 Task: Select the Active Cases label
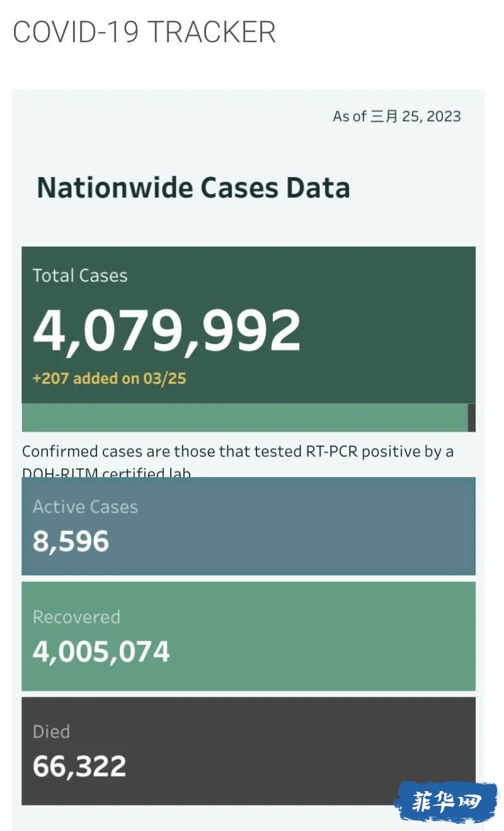[x=85, y=507]
